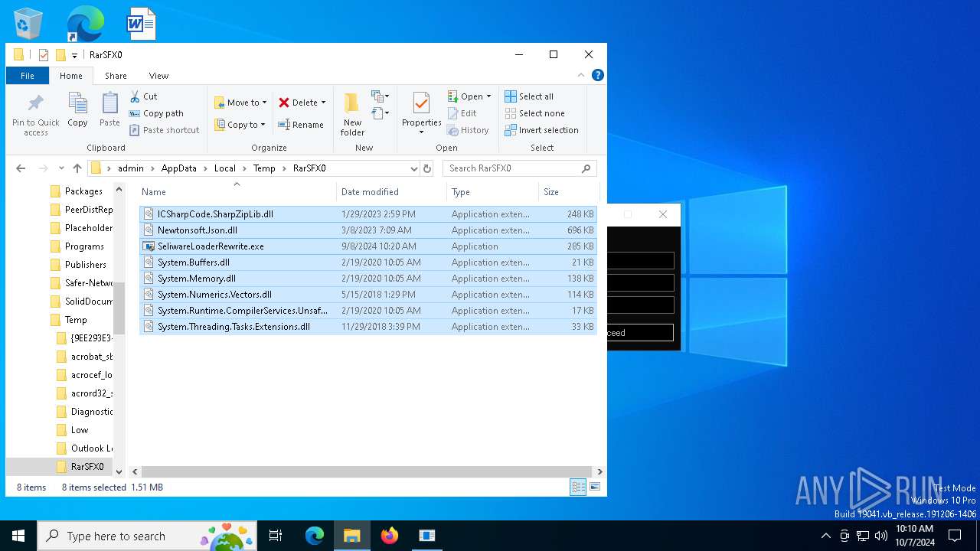
Task: Customize Quick Access Toolbar dropdown
Action: [74, 55]
